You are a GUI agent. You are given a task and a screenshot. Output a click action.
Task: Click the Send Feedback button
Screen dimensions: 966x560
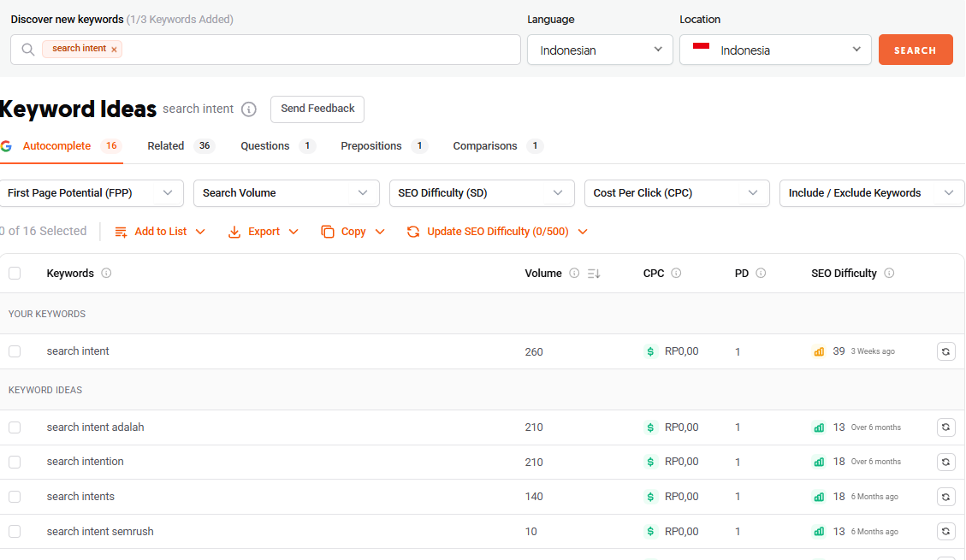(317, 109)
